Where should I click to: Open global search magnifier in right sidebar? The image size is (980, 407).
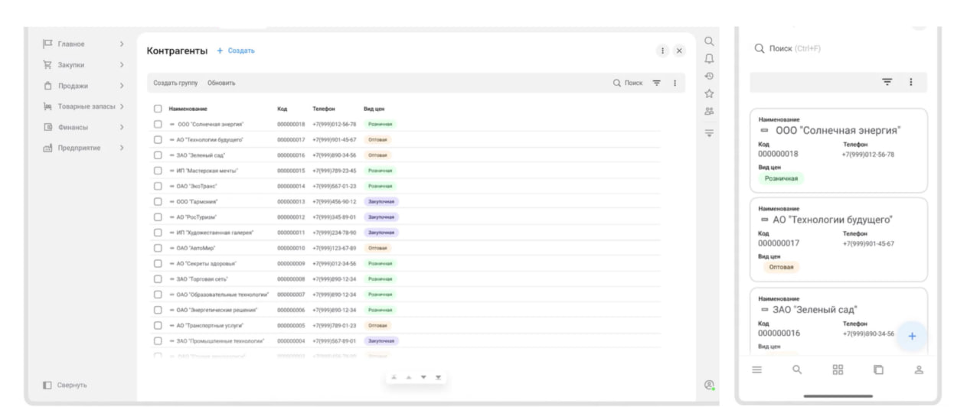(709, 41)
